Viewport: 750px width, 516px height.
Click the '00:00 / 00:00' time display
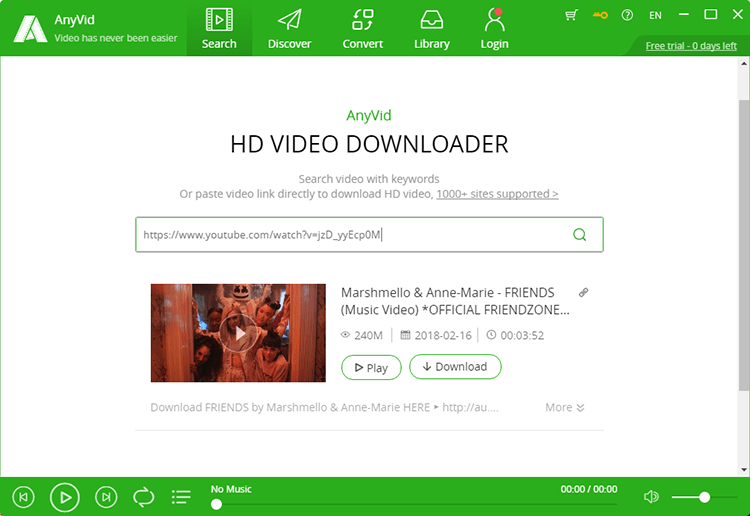click(589, 489)
